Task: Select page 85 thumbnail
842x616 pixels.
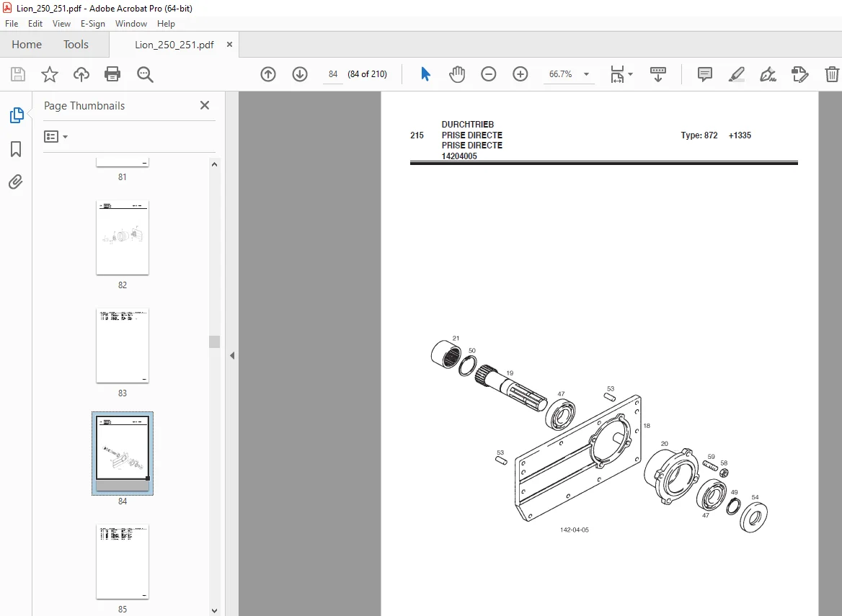Action: point(123,561)
